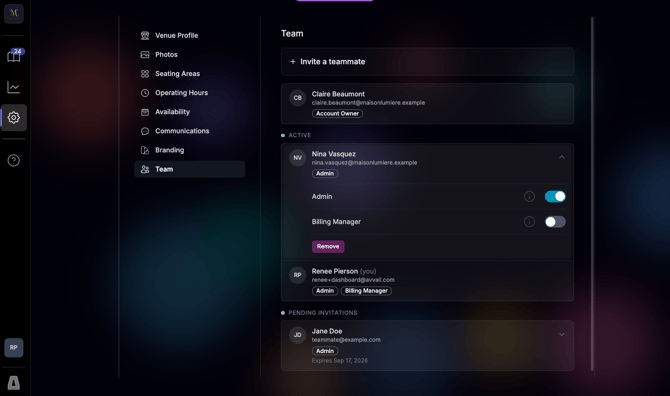Collapse Nina Vasquez's permissions with the chevron
This screenshot has height=396, width=670.
click(561, 157)
